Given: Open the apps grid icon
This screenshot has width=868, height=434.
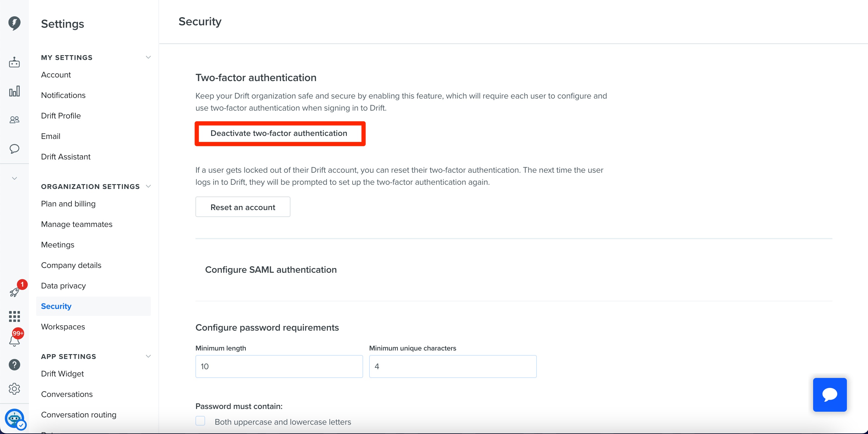Looking at the screenshot, I should point(14,316).
